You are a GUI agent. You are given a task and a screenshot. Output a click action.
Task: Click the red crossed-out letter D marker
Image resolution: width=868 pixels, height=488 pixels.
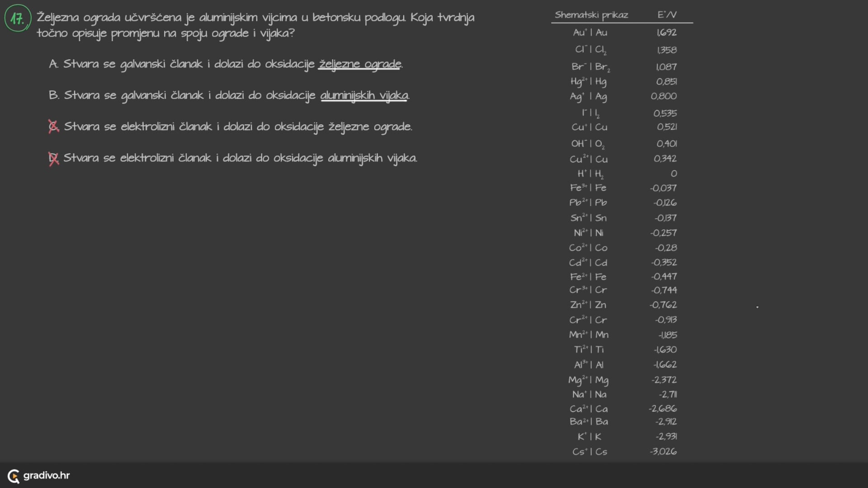tap(53, 158)
